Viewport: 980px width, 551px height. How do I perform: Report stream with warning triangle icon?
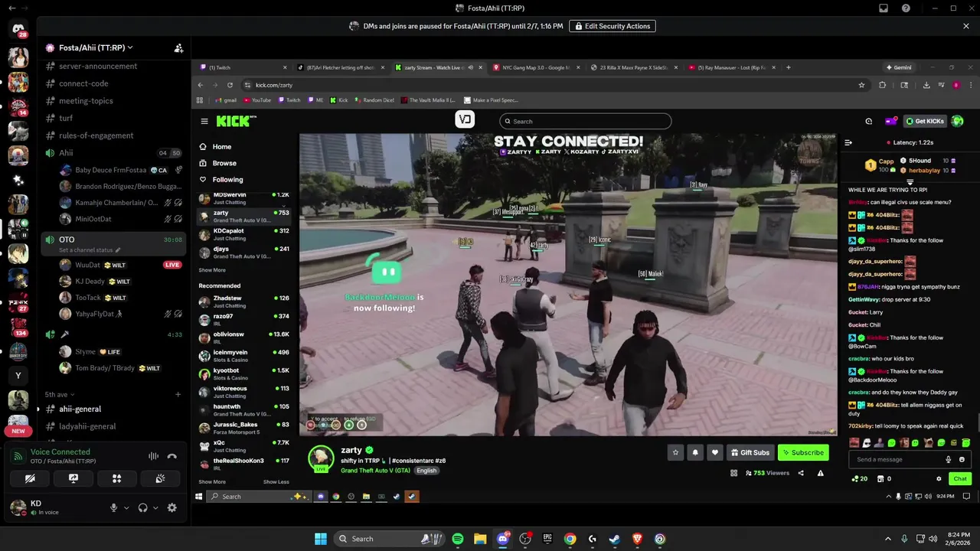pyautogui.click(x=820, y=473)
